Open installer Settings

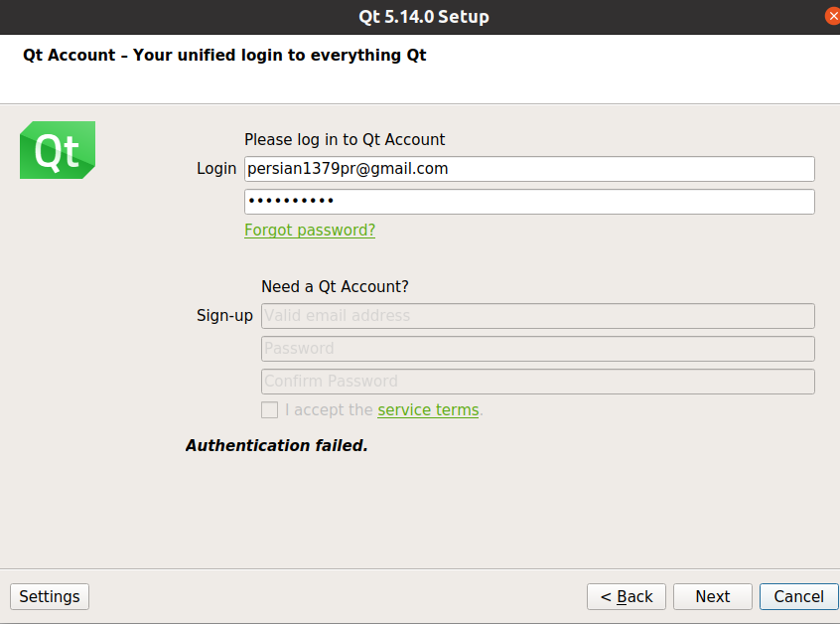tap(50, 596)
